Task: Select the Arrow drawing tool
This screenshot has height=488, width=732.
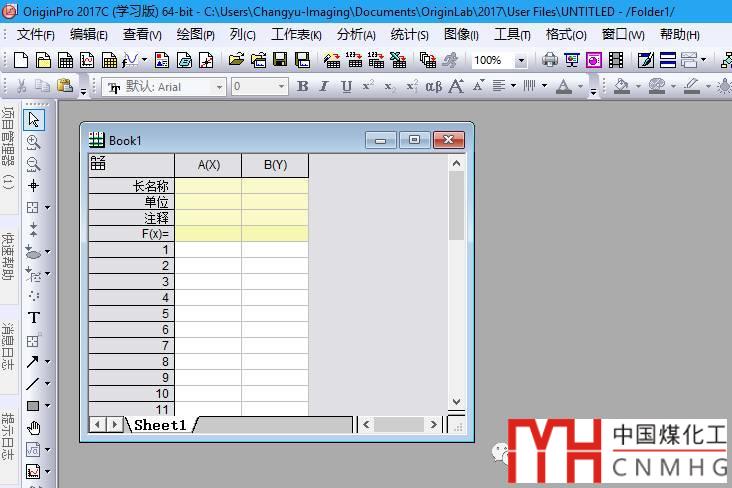Action: (33, 362)
